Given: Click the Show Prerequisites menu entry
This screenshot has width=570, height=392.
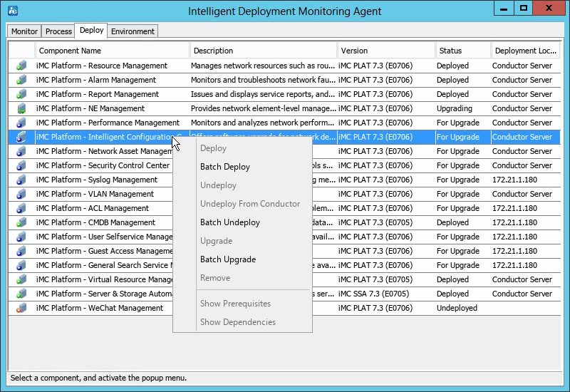Looking at the screenshot, I should click(235, 304).
